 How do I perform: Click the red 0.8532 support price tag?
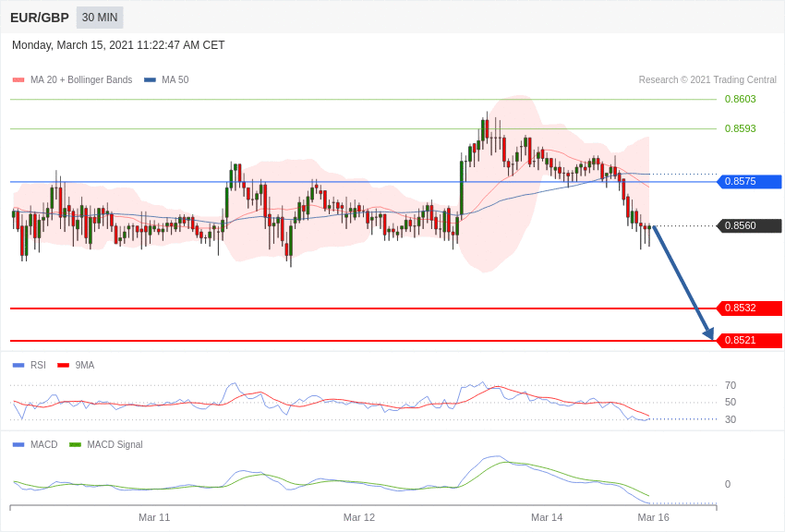tap(750, 308)
